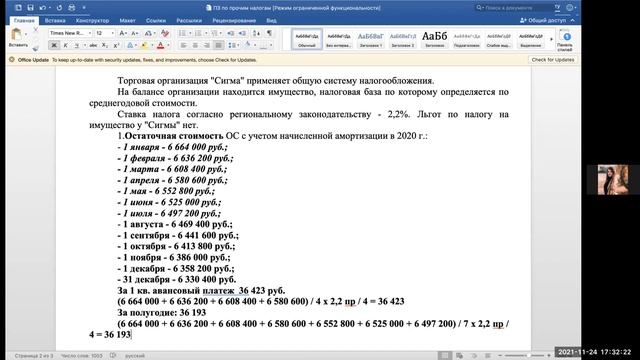Center the paragraph text
The width and height of the screenshot is (640, 360).
(196, 45)
